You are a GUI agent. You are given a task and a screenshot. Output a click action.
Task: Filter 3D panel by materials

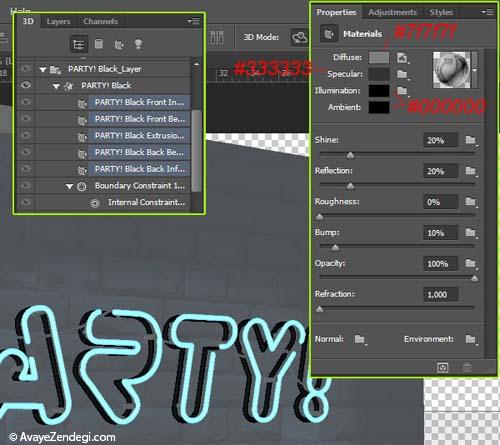pos(119,44)
